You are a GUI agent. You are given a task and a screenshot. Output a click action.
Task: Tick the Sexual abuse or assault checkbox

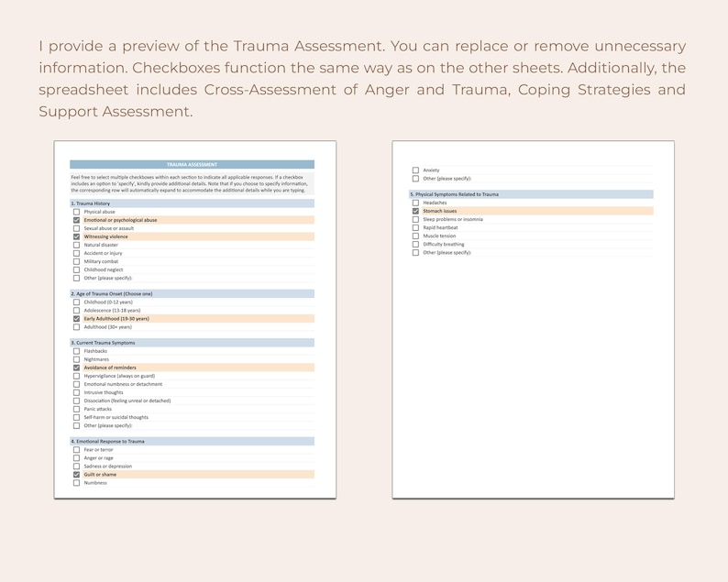tap(77, 228)
